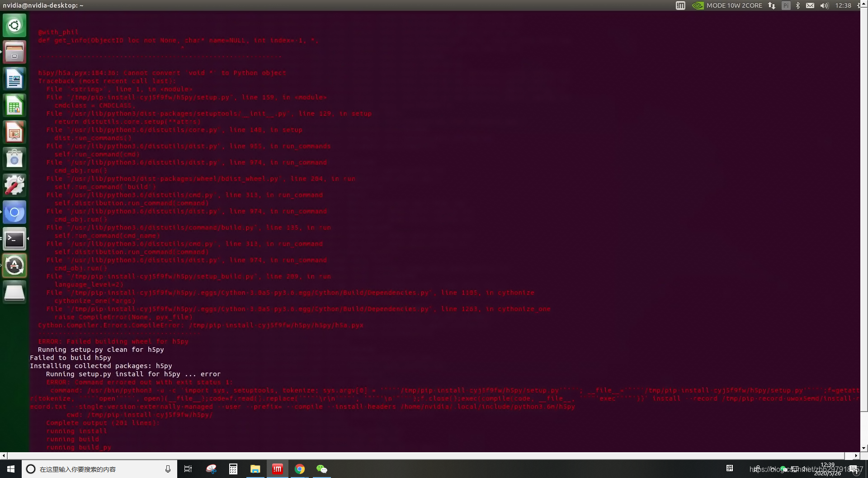Open Windows clock showing 2020/5/26
Screen dimensions: 868x478
(x=827, y=469)
